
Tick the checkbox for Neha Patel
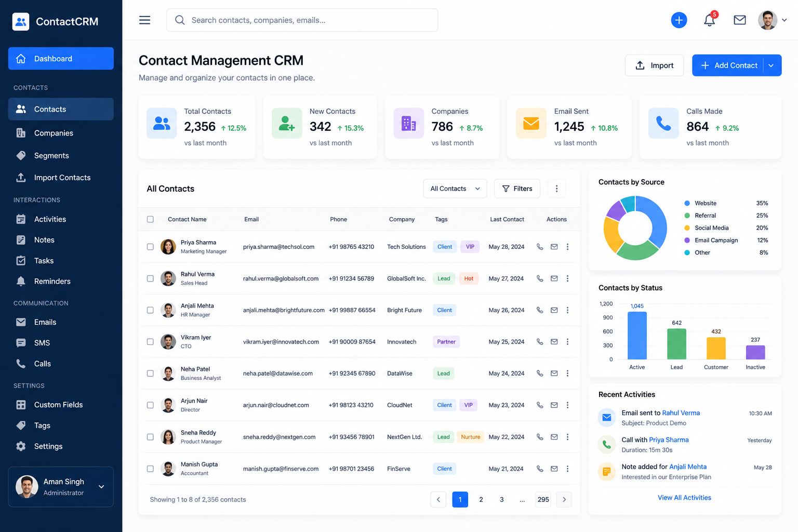[x=150, y=374]
